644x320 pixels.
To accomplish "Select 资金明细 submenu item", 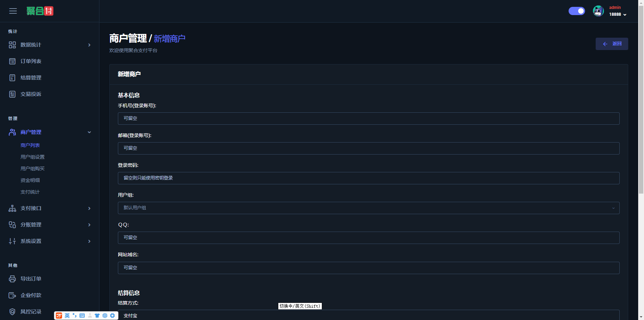I will coord(30,180).
